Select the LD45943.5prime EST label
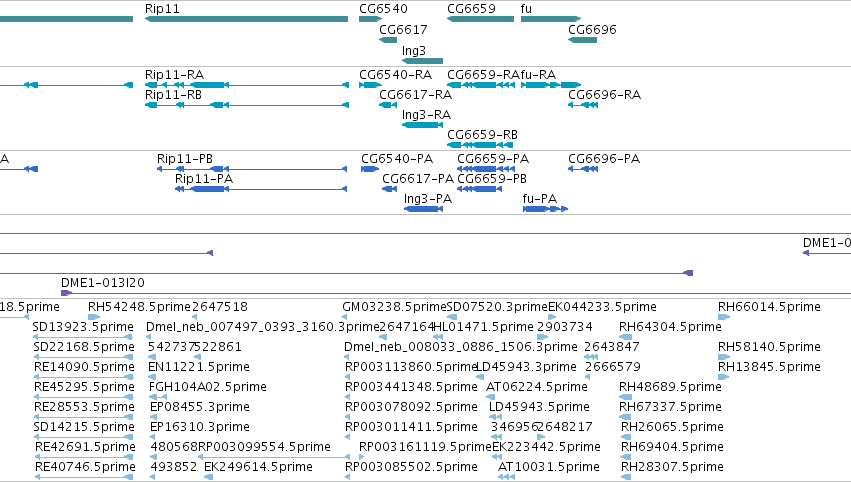This screenshot has height=482, width=851. [539, 407]
